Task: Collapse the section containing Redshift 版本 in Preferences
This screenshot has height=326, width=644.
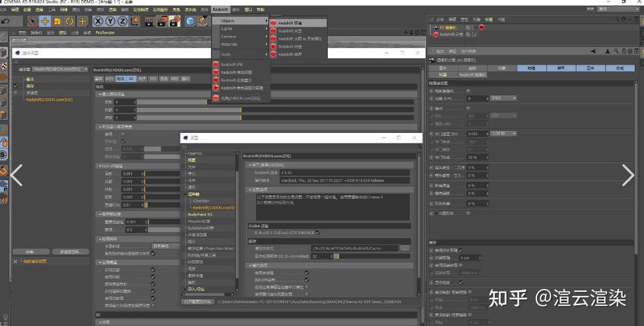Action: (250, 165)
